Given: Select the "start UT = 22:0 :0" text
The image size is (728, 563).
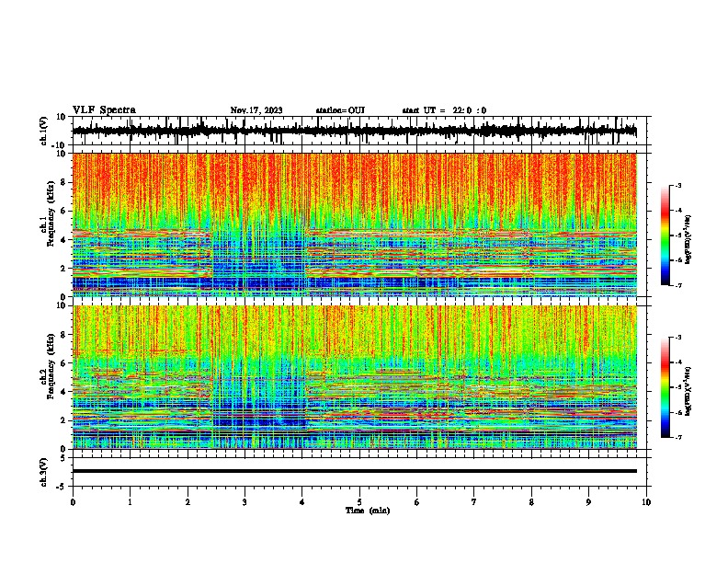Looking at the screenshot, I should click(444, 110).
